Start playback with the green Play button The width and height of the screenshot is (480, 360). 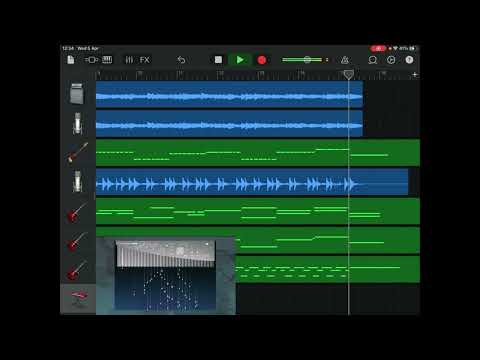coord(240,60)
